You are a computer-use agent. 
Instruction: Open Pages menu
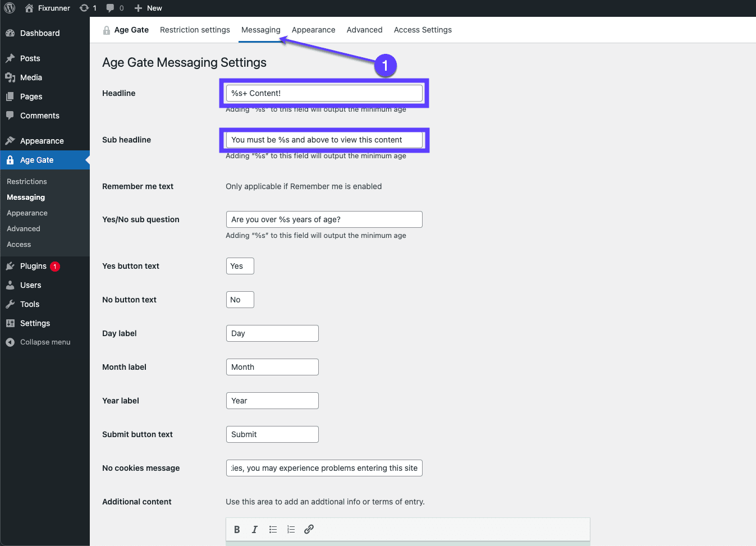click(x=31, y=97)
